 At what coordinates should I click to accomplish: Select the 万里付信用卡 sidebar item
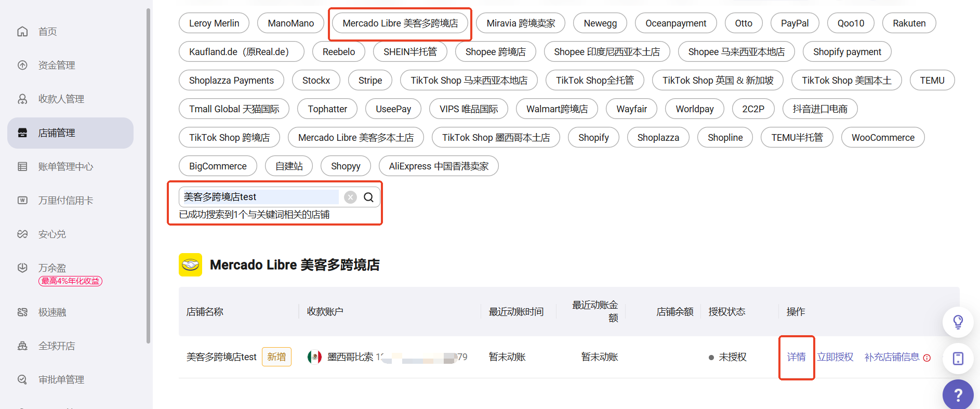[65, 201]
